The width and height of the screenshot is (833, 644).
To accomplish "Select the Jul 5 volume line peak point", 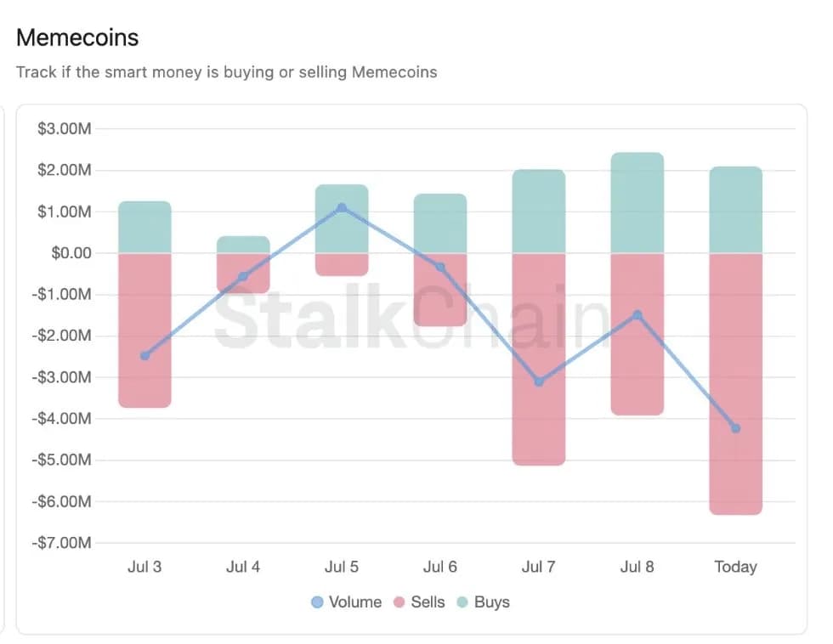I will click(342, 207).
